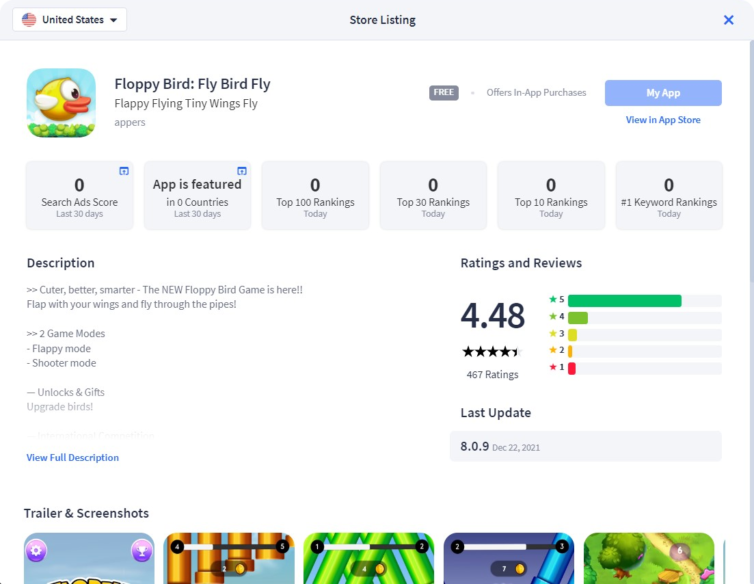Open info icon on Search Ads Score card
This screenshot has height=584, width=754.
point(124,171)
